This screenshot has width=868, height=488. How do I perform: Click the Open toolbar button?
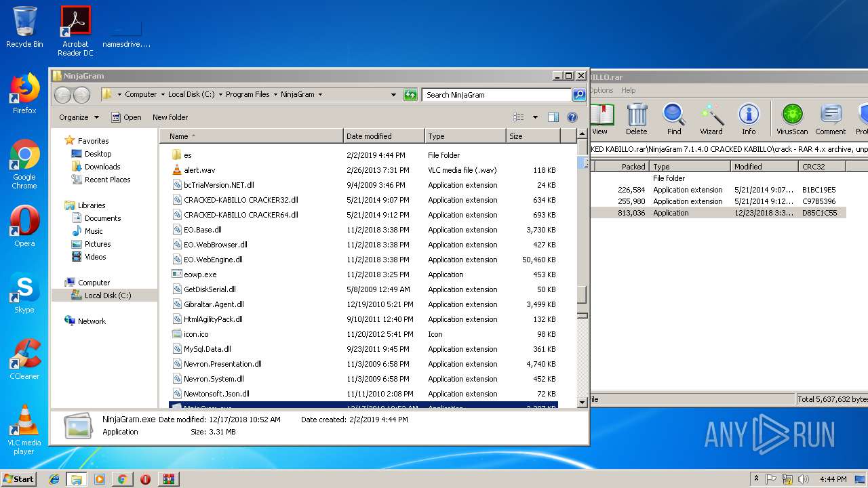pyautogui.click(x=126, y=117)
